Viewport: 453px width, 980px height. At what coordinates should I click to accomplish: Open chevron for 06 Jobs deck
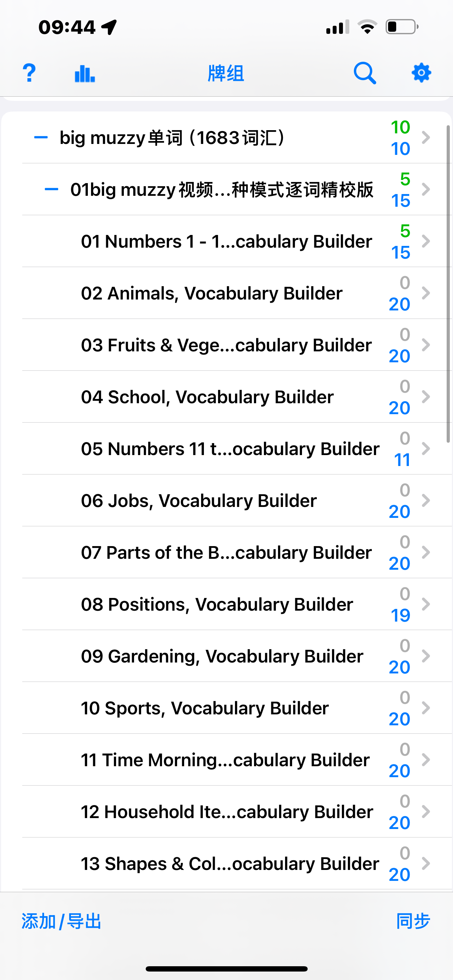(426, 500)
